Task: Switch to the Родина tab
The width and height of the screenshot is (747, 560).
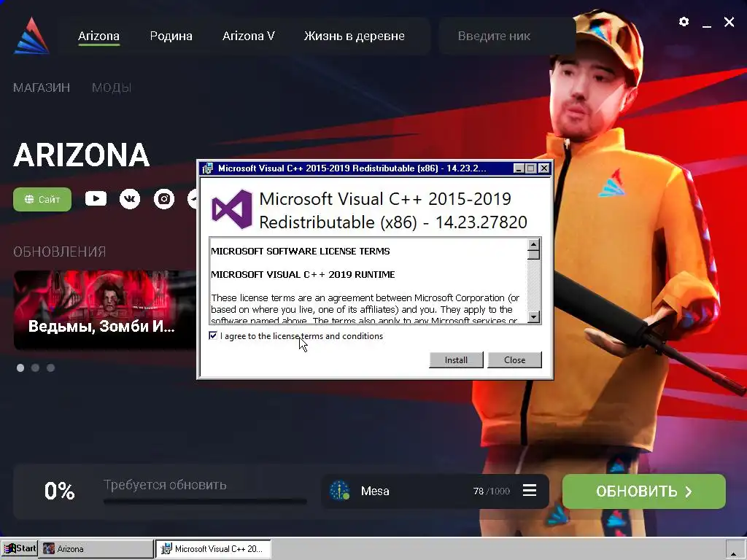Action: 171,36
